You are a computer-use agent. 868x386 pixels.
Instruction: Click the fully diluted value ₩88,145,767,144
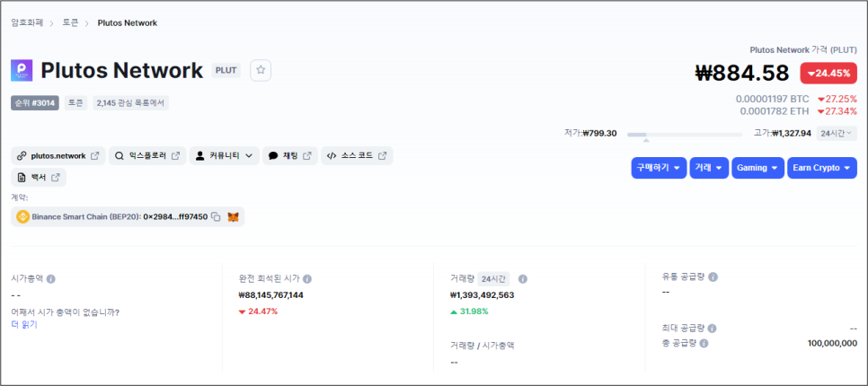coord(271,295)
